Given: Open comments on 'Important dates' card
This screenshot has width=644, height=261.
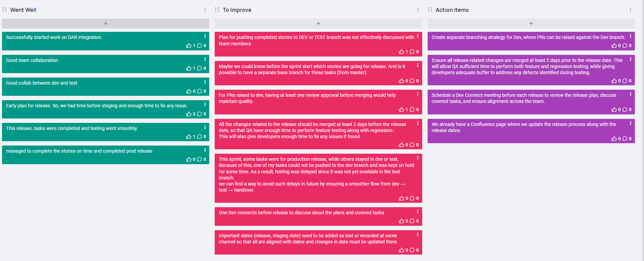Looking at the screenshot, I should pos(412,250).
